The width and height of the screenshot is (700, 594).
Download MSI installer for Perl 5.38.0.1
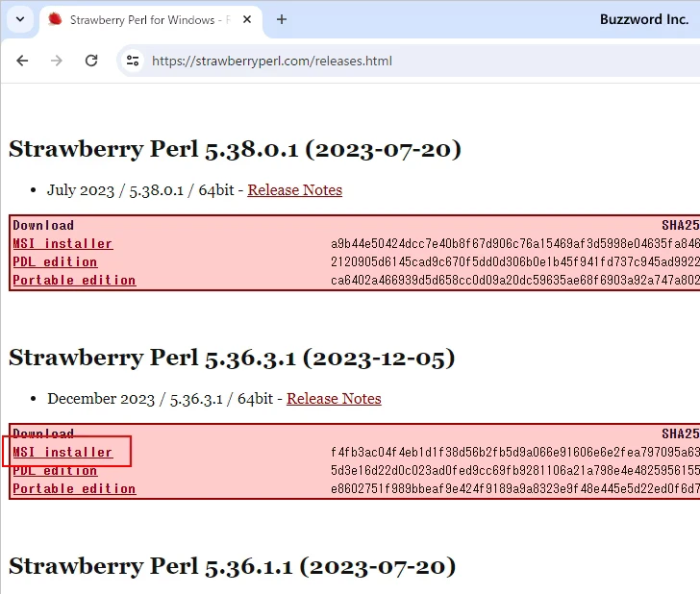62,244
